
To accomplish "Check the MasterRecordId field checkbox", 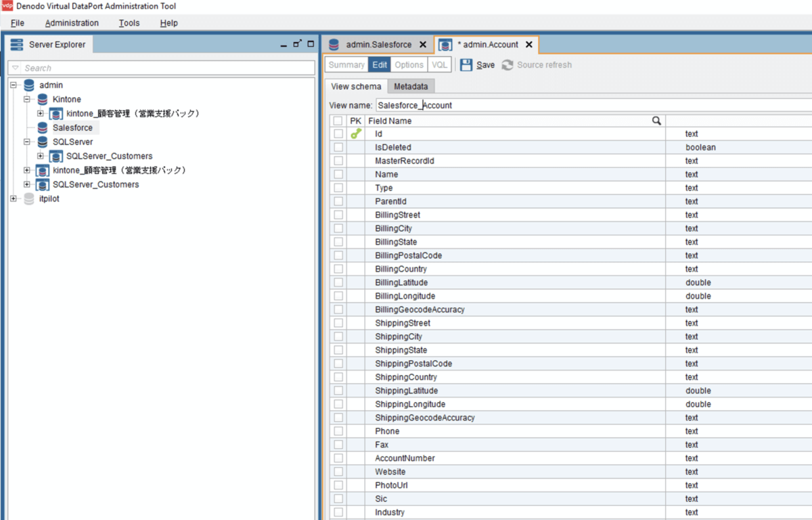I will coord(338,161).
